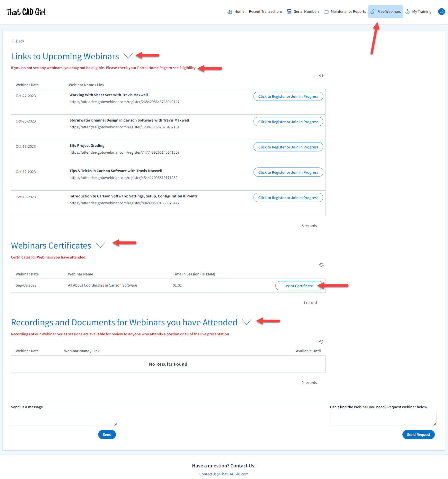Click inside the Send us a message field
The width and height of the screenshot is (448, 479).
point(64,419)
